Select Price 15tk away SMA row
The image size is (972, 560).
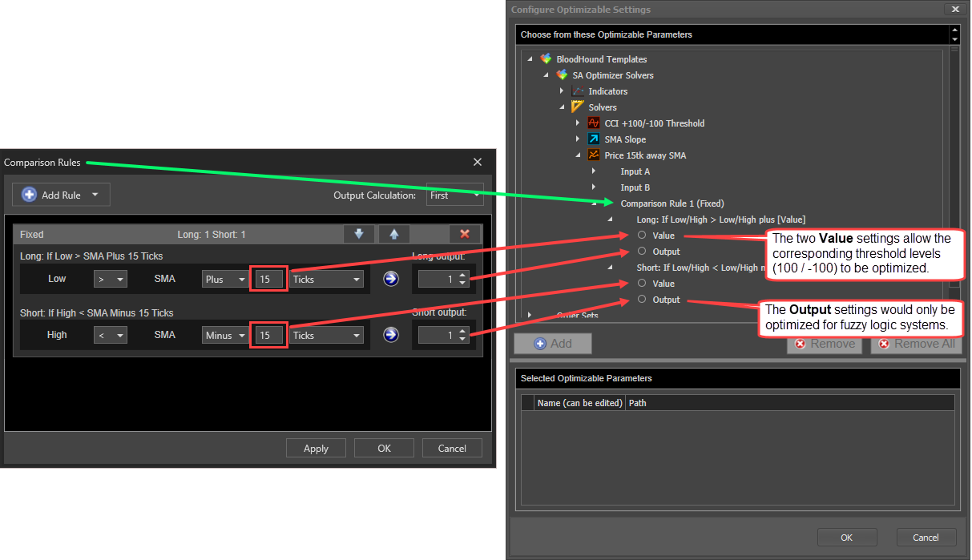pyautogui.click(x=645, y=155)
